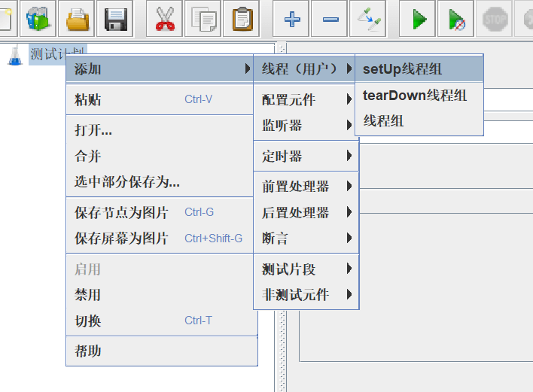Click 切换 menu entry
This screenshot has height=392, width=533.
[x=160, y=321]
